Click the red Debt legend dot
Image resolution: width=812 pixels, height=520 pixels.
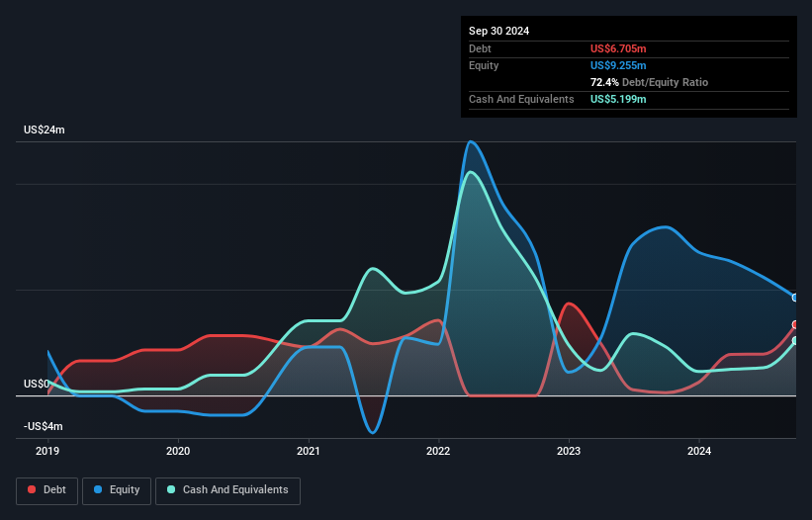click(x=32, y=489)
